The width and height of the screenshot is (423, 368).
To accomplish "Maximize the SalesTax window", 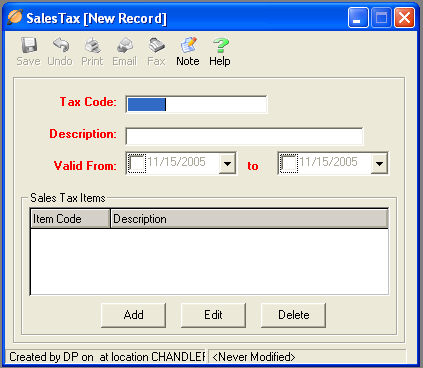I will (381, 18).
